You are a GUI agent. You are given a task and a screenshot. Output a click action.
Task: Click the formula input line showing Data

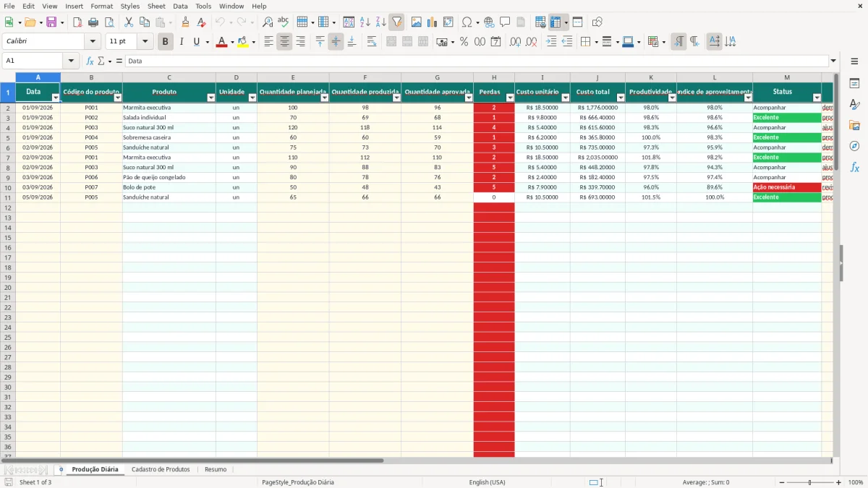[476, 61]
